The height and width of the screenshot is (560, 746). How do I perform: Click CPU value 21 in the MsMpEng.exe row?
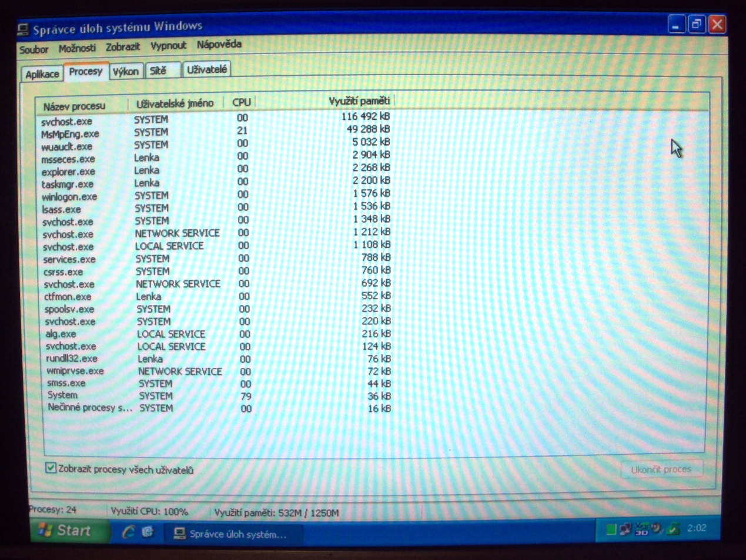pos(242,130)
